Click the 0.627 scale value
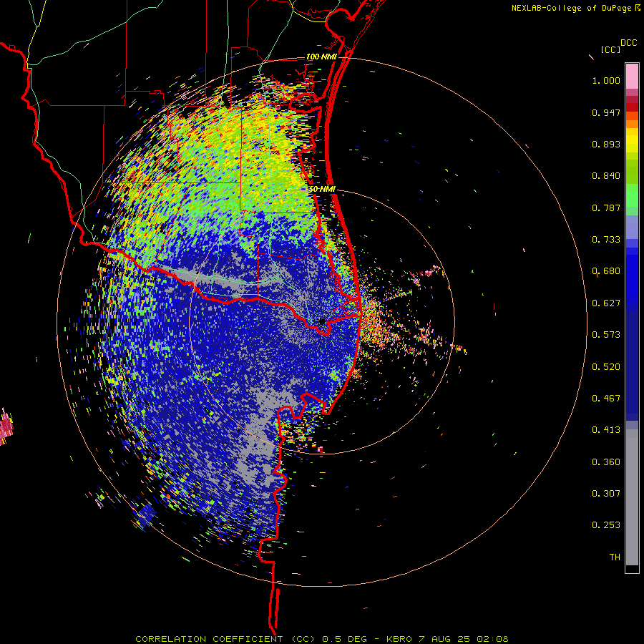This screenshot has width=644, height=644. (606, 303)
